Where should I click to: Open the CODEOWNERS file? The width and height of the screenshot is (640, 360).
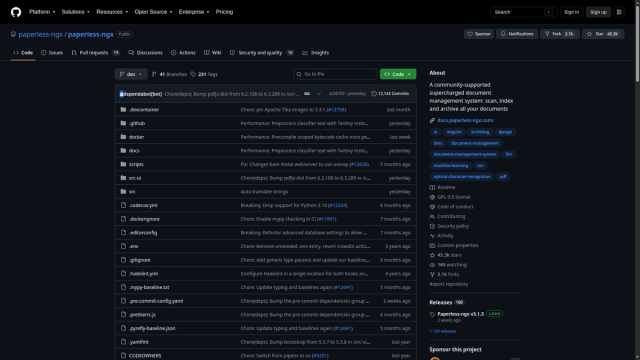coord(145,356)
